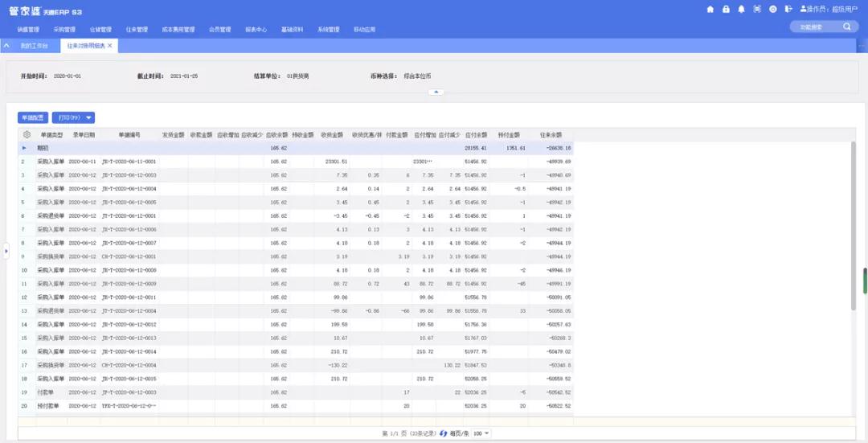Select the 期初 row in the table
Viewport: 868px width, 443px height.
point(42,148)
